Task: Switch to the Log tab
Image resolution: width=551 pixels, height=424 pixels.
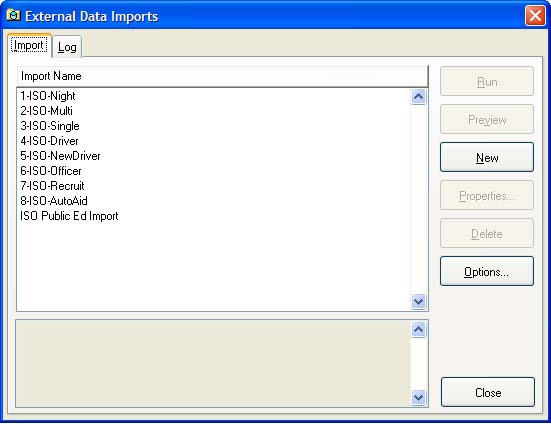Action: point(67,47)
